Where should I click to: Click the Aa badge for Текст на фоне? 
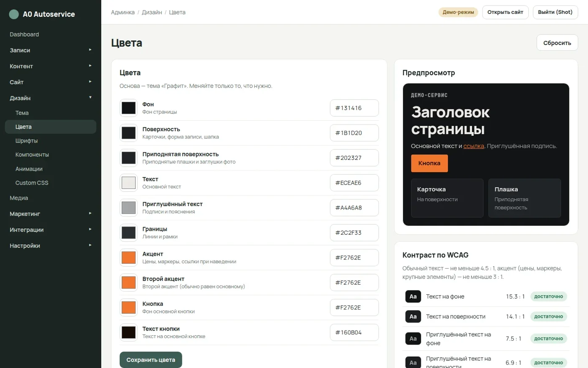413,297
